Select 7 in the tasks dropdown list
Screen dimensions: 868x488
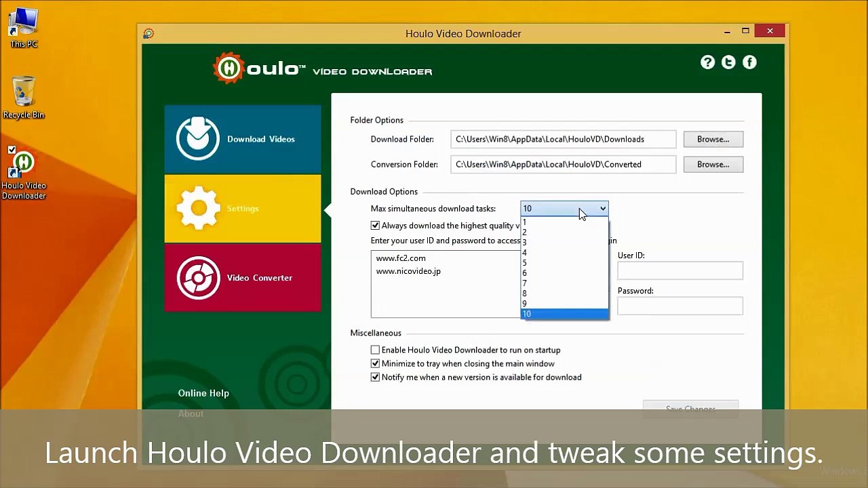[564, 283]
